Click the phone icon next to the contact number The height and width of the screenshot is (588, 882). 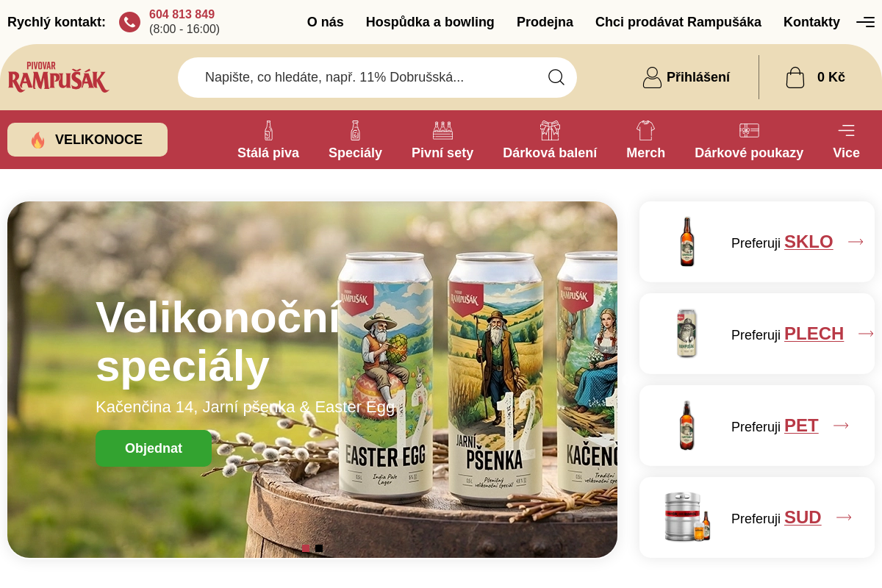pyautogui.click(x=129, y=22)
